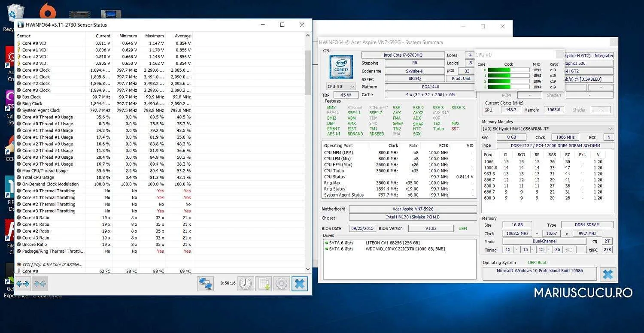Image resolution: width=644 pixels, height=333 pixels.
Task: Click the CPU Turbo operating point row
Action: 399,171
